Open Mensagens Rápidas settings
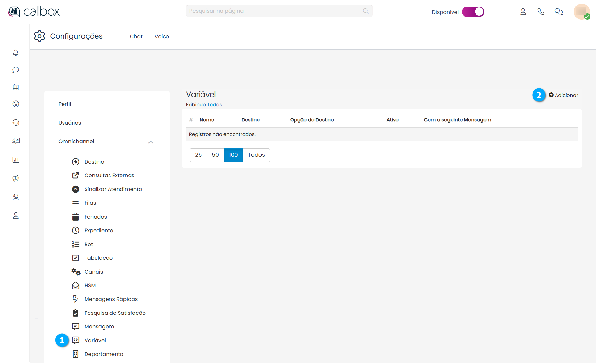596x364 pixels. point(111,299)
